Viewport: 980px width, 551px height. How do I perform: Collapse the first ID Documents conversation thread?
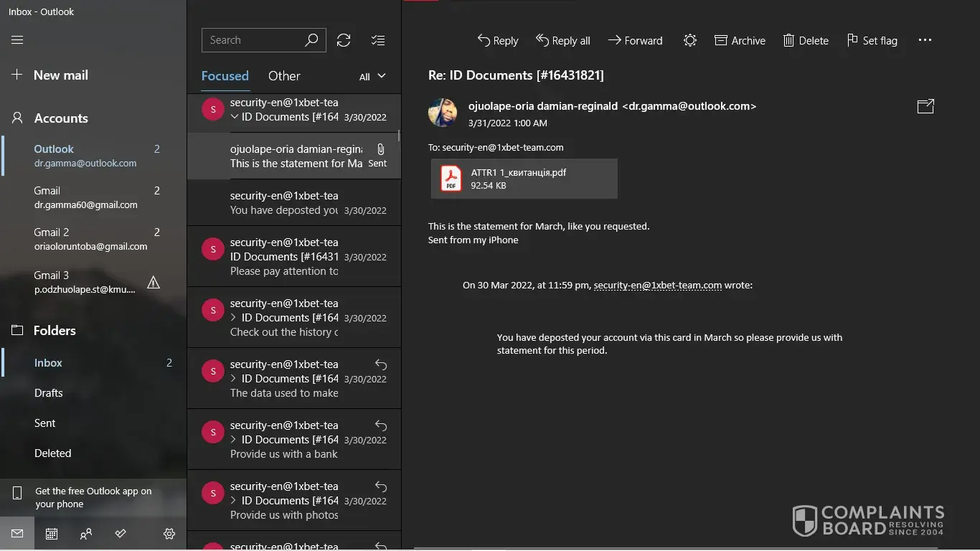click(235, 117)
